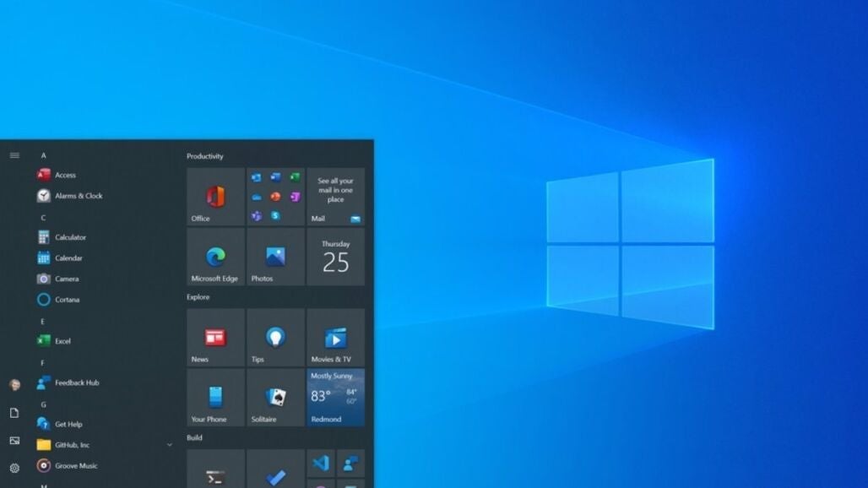Expand the GitHub, Inc folder
The image size is (868, 488).
(x=169, y=445)
